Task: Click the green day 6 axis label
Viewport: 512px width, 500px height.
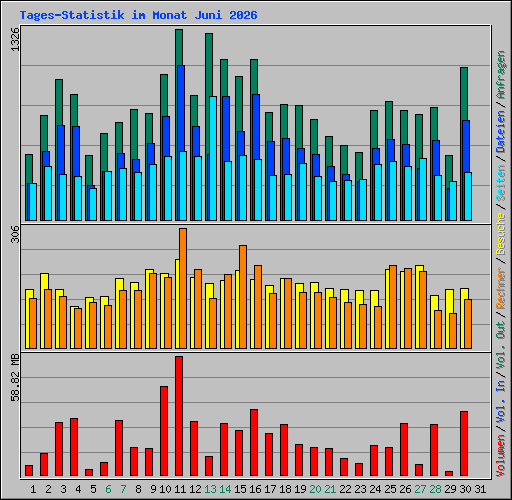Action: click(108, 489)
